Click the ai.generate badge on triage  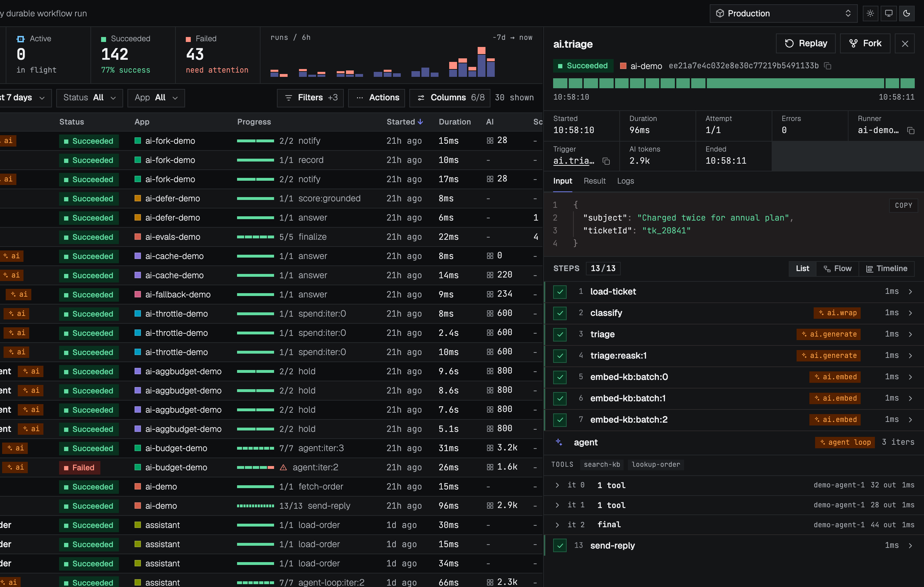click(829, 334)
